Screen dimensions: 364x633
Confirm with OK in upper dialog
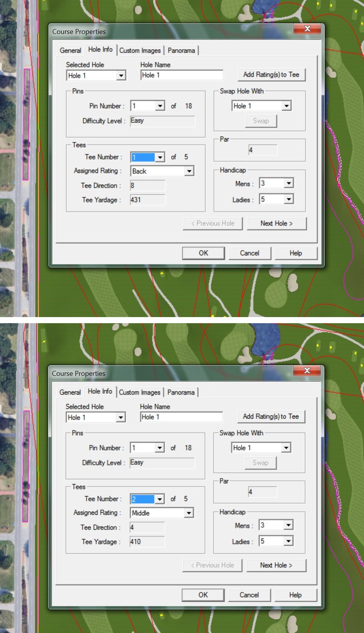tap(203, 253)
